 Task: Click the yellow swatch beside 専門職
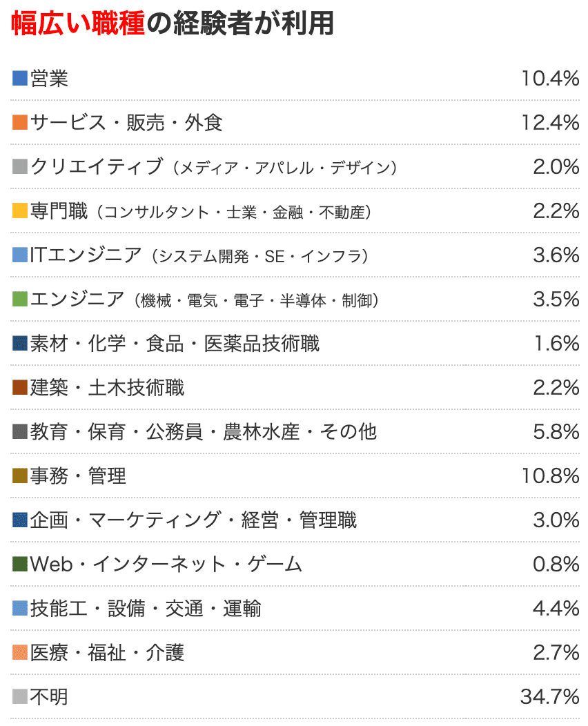click(20, 211)
